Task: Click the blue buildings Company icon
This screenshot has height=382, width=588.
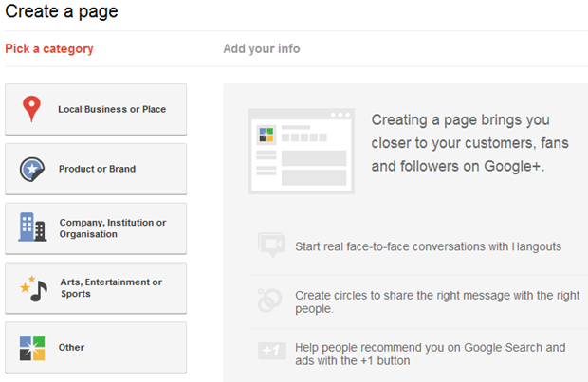Action: (32, 227)
